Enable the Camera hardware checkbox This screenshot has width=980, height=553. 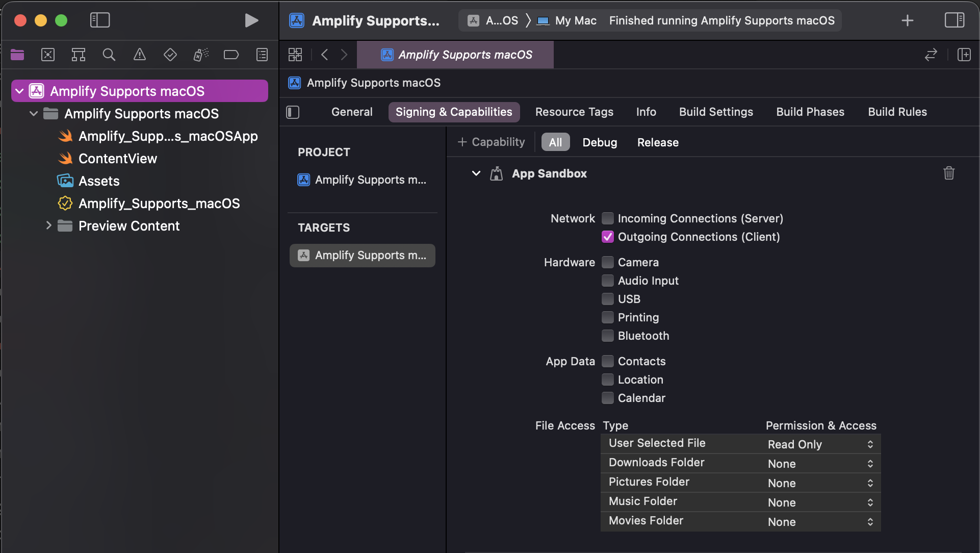608,262
